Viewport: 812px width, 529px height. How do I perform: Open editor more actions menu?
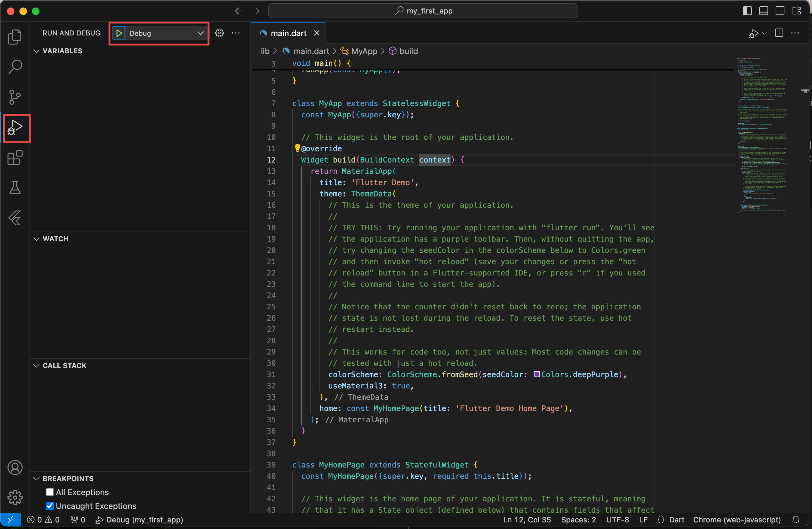click(795, 33)
